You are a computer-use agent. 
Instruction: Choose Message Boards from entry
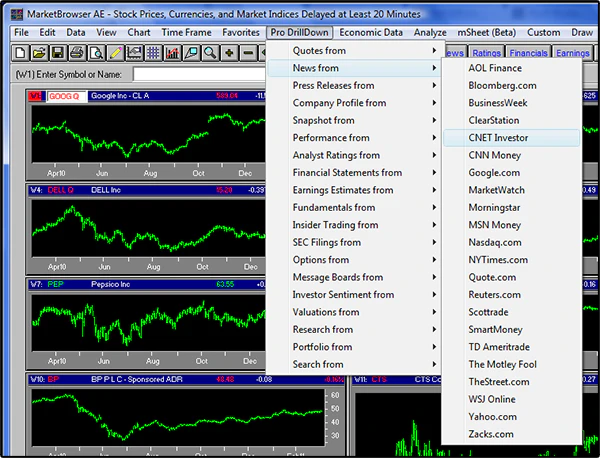coord(354,277)
